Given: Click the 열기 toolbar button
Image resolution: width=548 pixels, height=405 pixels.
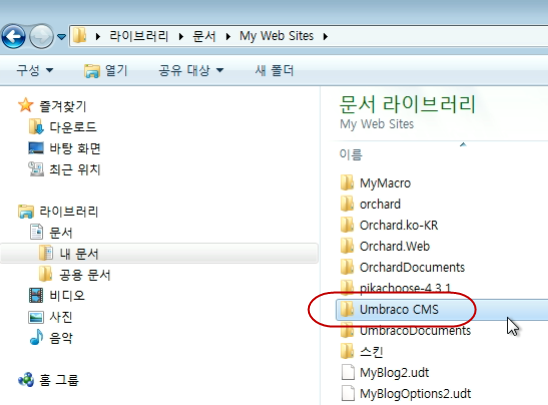Looking at the screenshot, I should (x=106, y=71).
